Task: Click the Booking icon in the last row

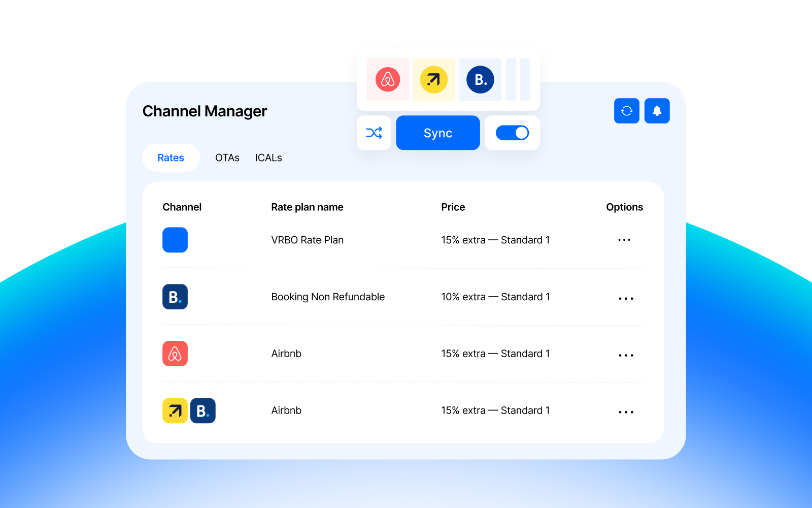Action: (203, 410)
